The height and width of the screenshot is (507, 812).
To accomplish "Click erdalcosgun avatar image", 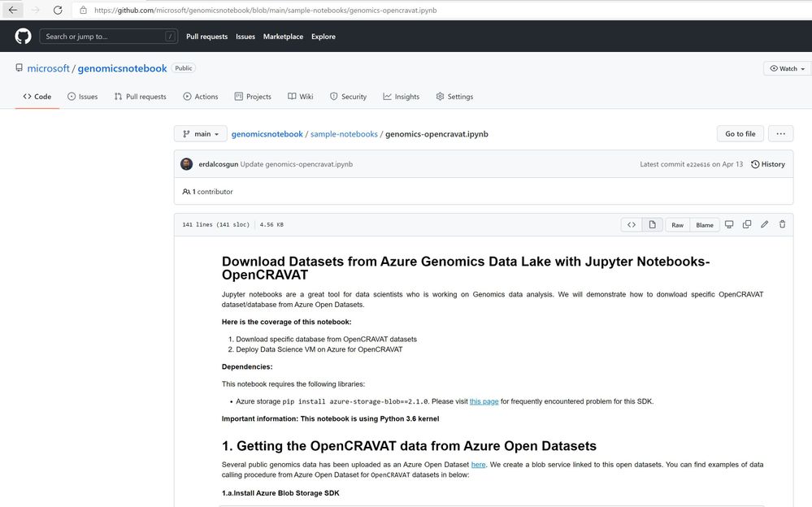I will (x=186, y=164).
